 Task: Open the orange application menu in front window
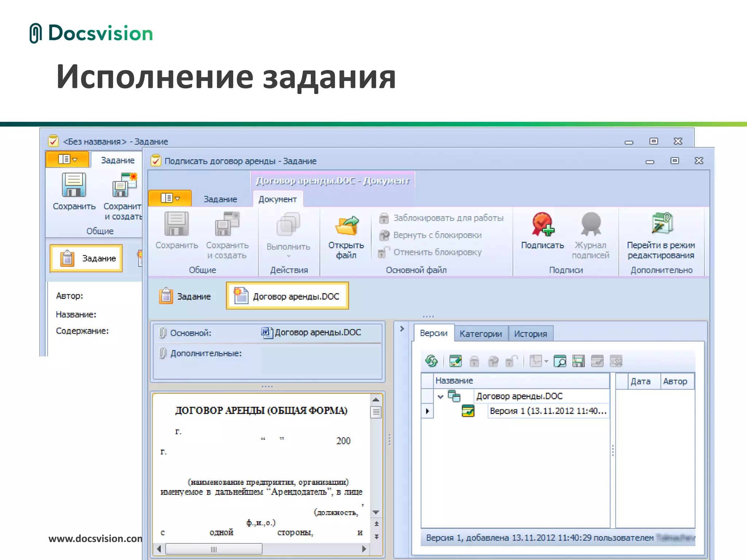(170, 198)
